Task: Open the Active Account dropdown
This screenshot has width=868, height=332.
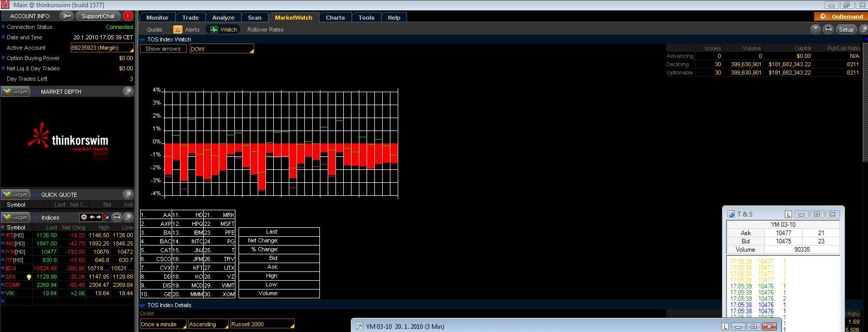Action: (x=102, y=48)
